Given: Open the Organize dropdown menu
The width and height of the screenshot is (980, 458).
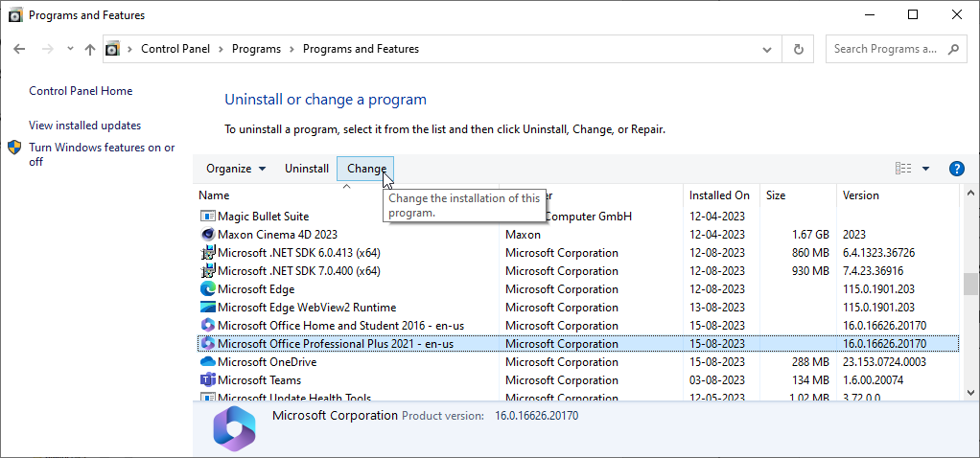Looking at the screenshot, I should (236, 169).
